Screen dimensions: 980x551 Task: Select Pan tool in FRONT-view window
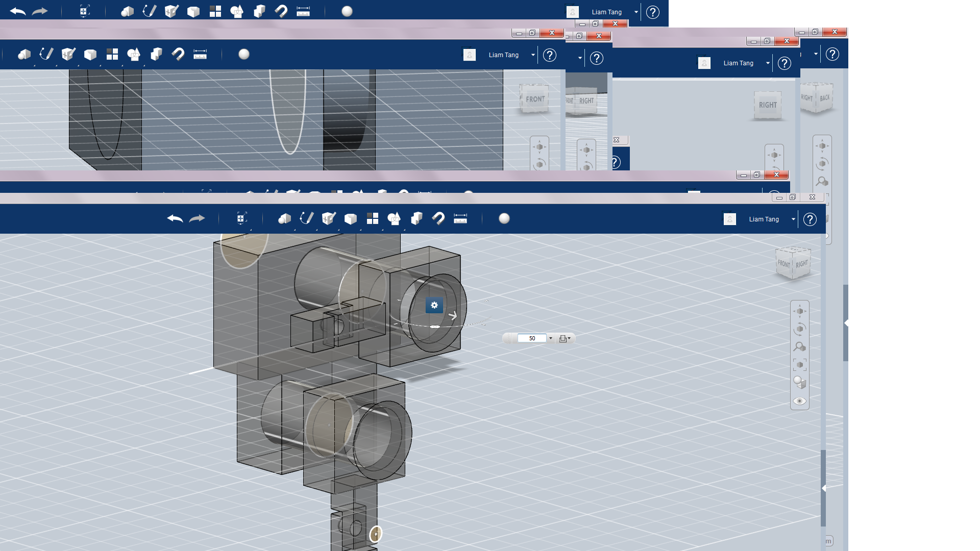540,147
